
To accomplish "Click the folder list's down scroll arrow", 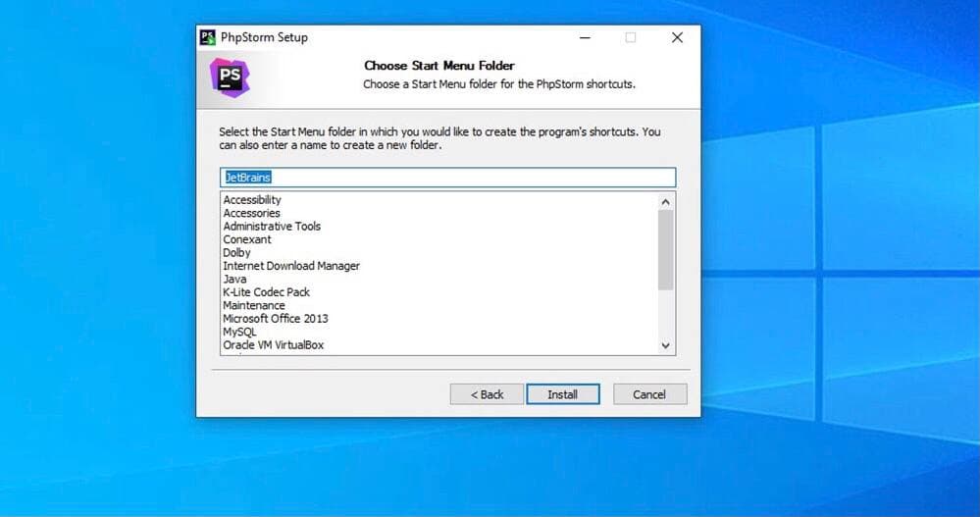I will pos(666,345).
